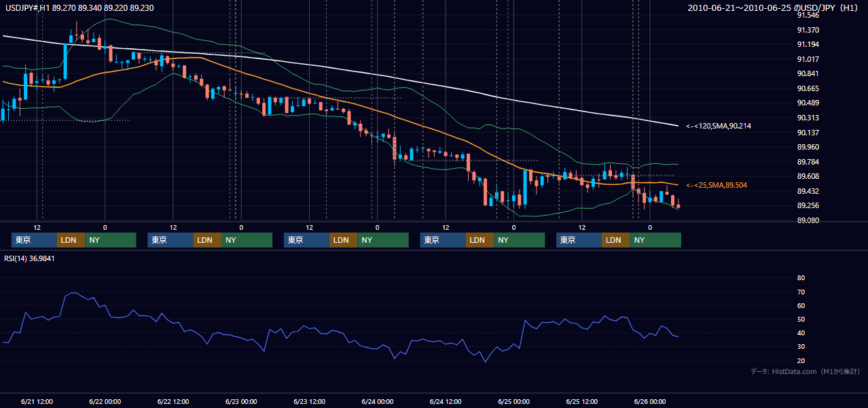Viewport: 868px width, 408px height.
Task: Click the 6/25 東京 session block
Action: click(x=579, y=240)
